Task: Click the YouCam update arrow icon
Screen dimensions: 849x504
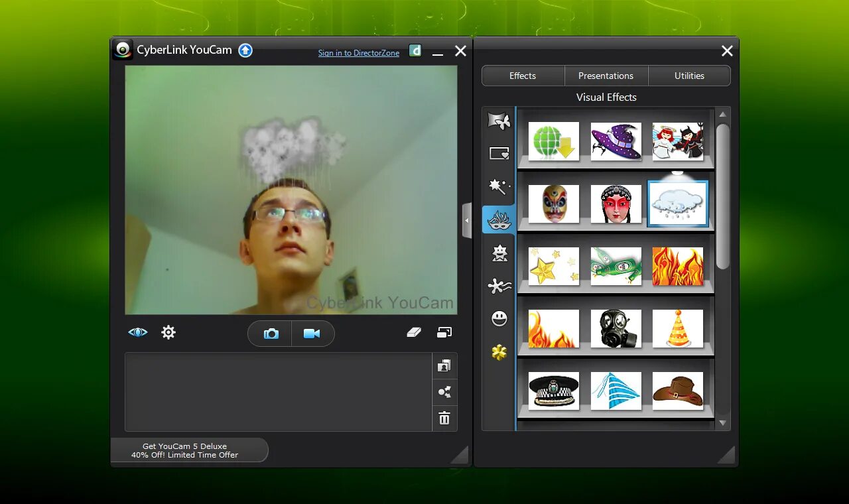Action: pyautogui.click(x=245, y=50)
